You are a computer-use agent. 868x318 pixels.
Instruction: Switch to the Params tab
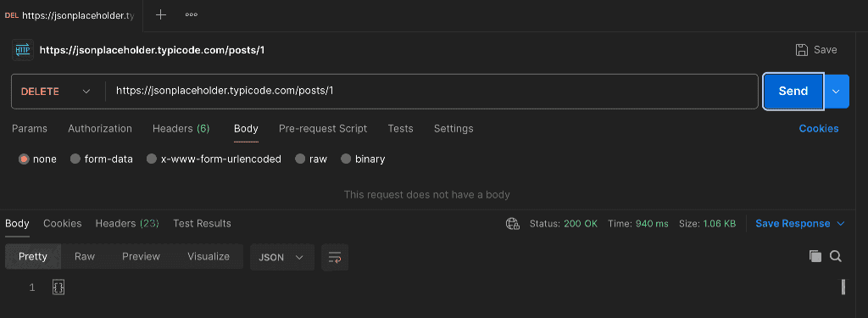(30, 129)
